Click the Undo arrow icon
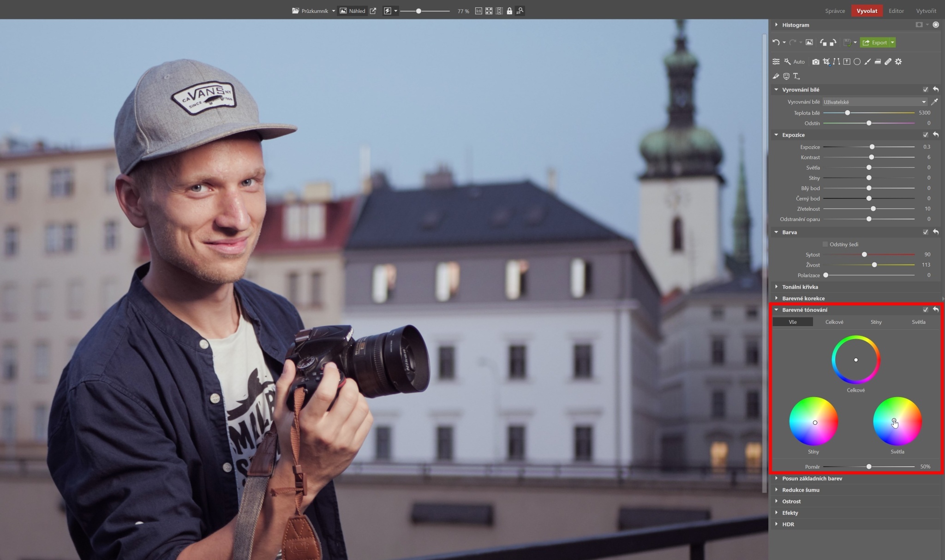 pos(776,42)
